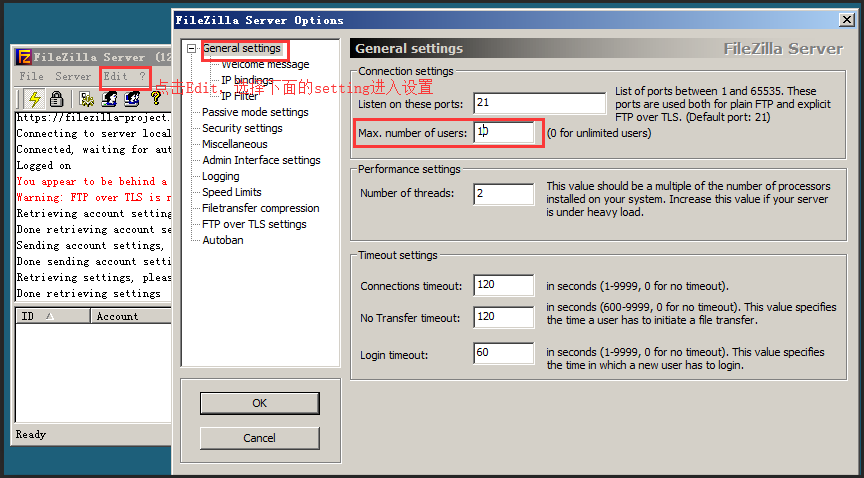Click the 'Connected, waiting for' log line
This screenshot has width=864, height=478.
point(94,149)
